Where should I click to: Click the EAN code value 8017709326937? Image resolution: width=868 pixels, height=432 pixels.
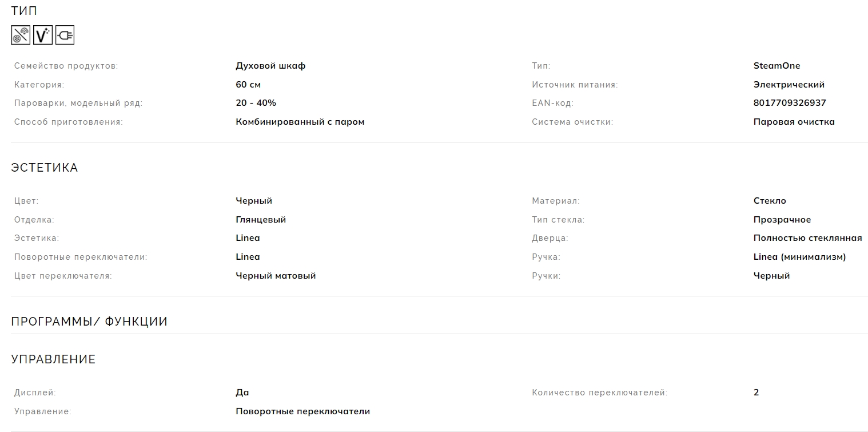pos(790,103)
